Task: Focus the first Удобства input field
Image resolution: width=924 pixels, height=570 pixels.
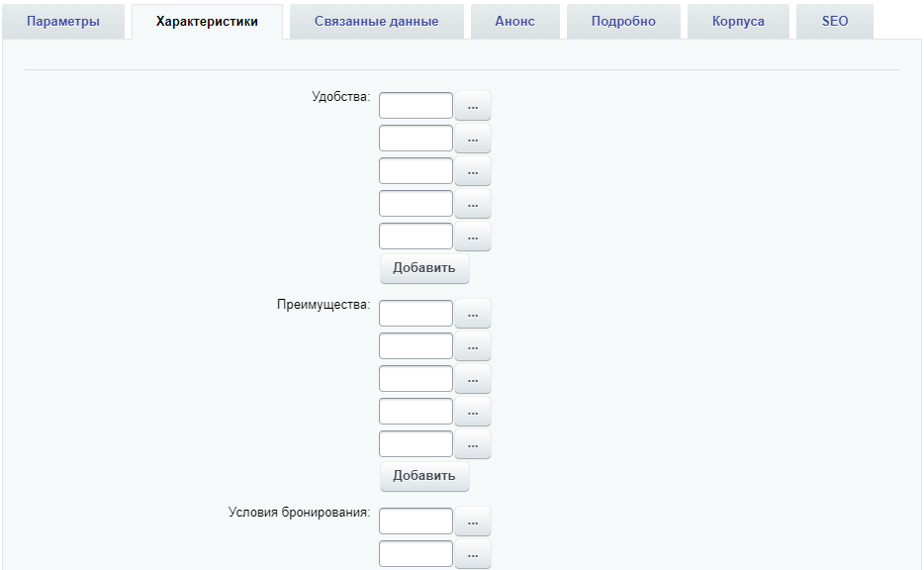Action: point(416,106)
